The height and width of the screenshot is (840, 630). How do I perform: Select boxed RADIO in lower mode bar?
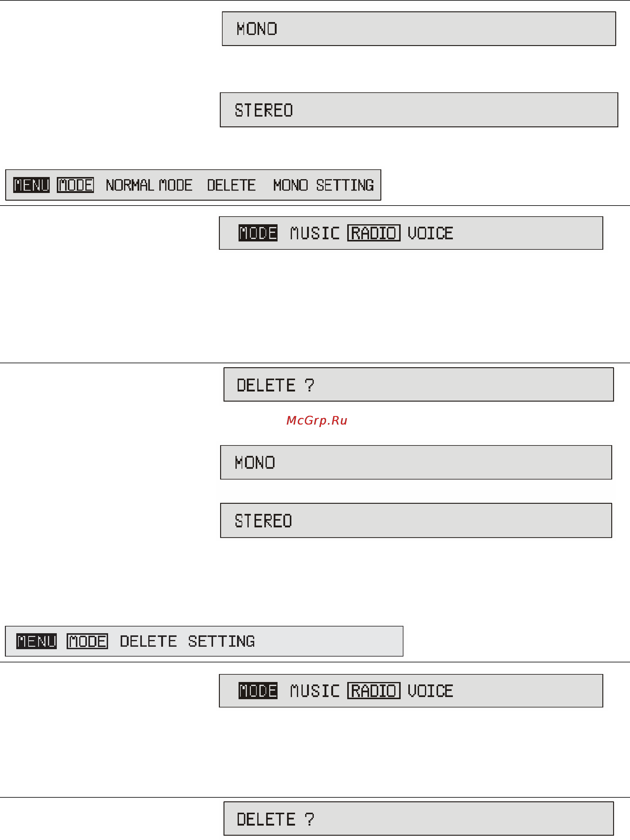point(374,690)
